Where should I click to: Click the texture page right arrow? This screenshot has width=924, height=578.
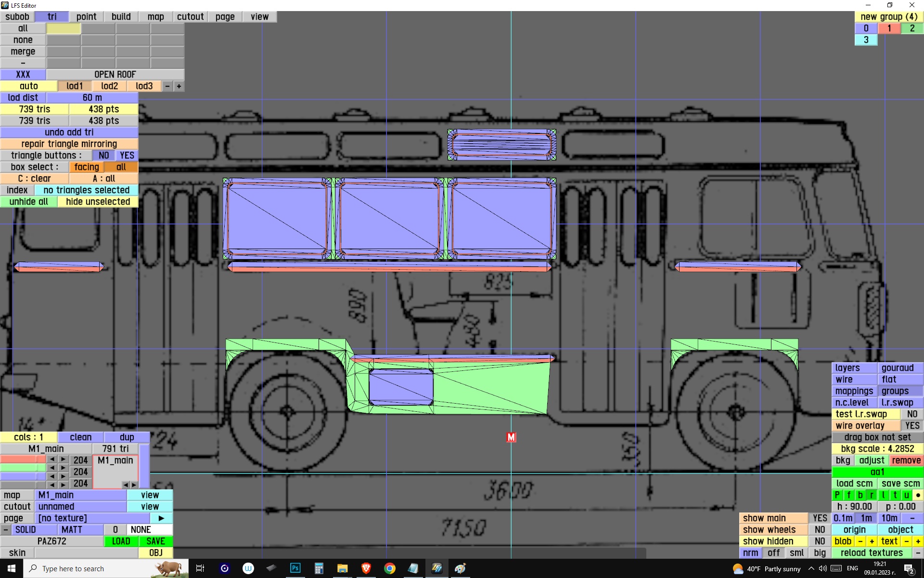[161, 518]
